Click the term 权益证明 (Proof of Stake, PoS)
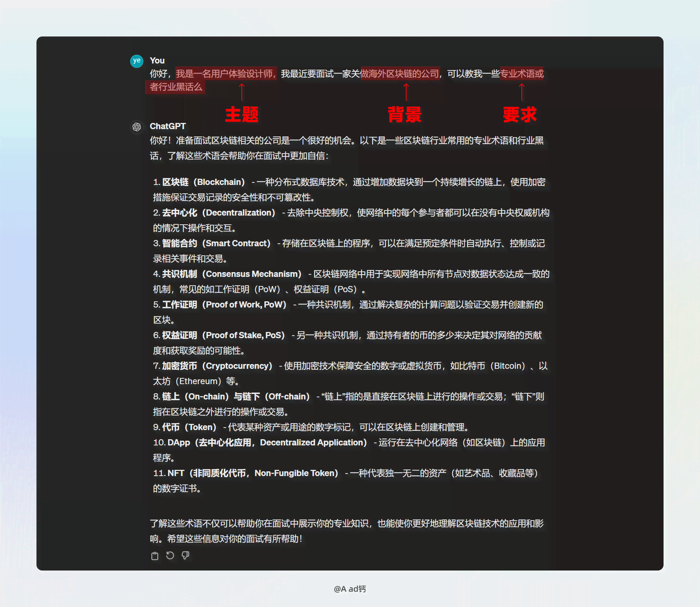 coord(223,335)
